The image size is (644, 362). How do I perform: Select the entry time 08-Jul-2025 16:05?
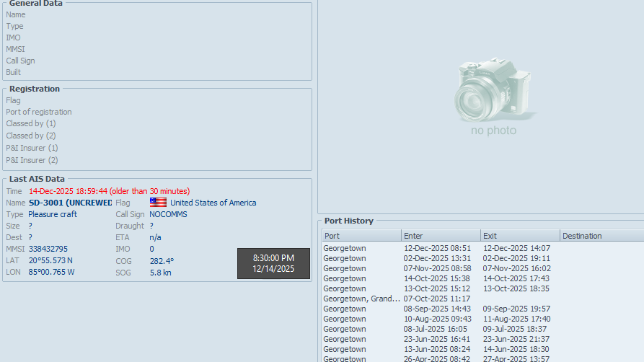coord(435,329)
